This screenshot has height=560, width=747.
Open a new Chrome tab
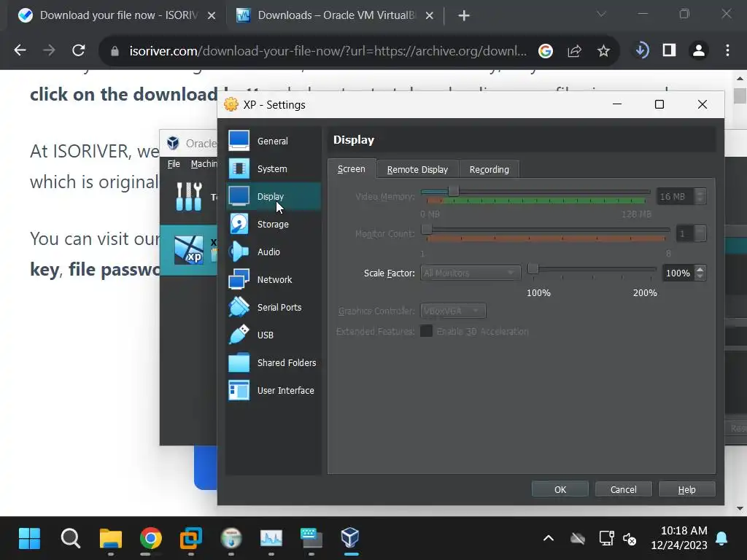pyautogui.click(x=464, y=16)
